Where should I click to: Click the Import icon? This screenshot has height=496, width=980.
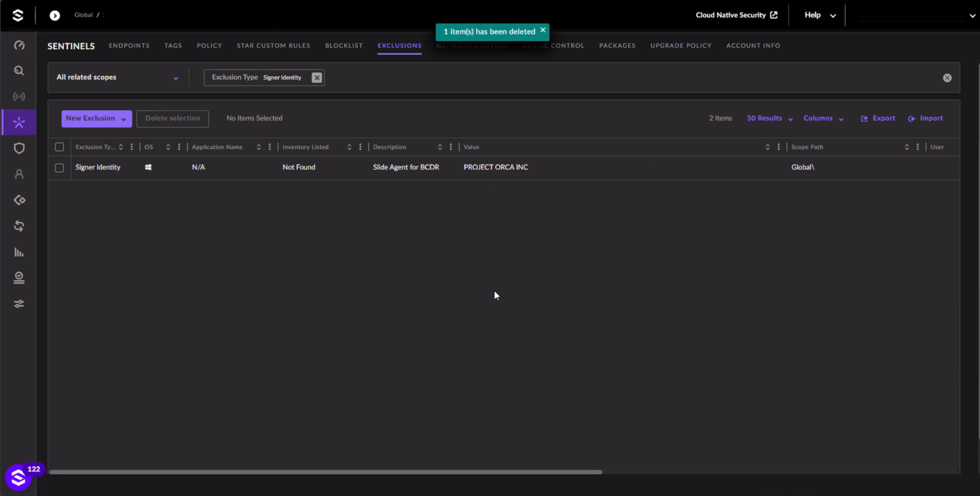911,118
